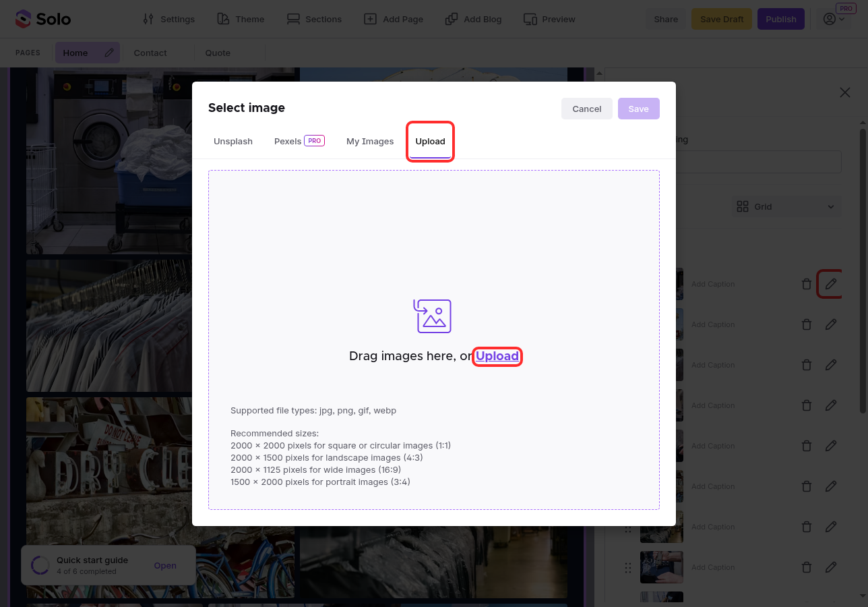Switch to the Contact page
Image resolution: width=868 pixels, height=607 pixels.
coord(150,53)
